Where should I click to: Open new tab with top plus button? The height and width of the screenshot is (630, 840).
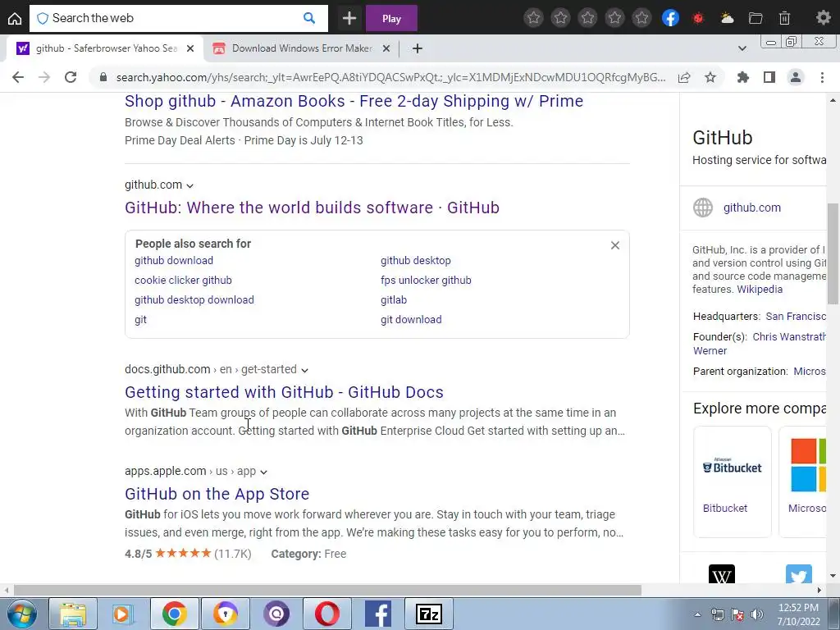click(349, 18)
